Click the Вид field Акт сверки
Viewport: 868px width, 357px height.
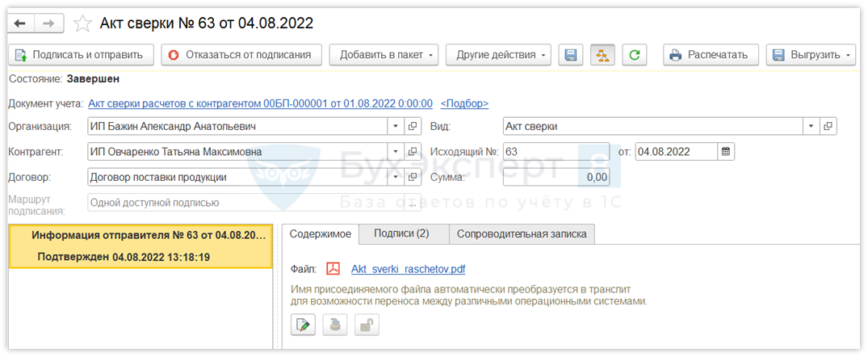(x=653, y=126)
